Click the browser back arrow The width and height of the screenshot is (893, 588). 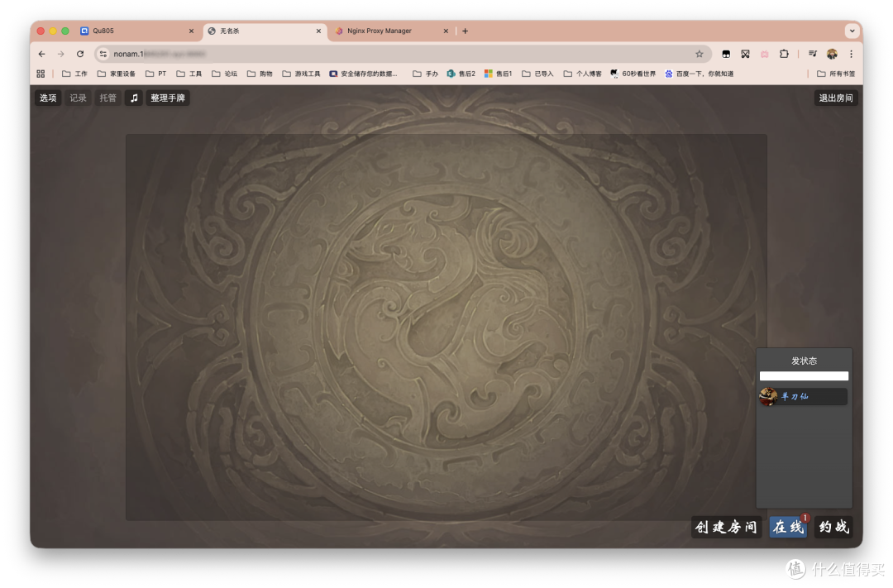(41, 54)
